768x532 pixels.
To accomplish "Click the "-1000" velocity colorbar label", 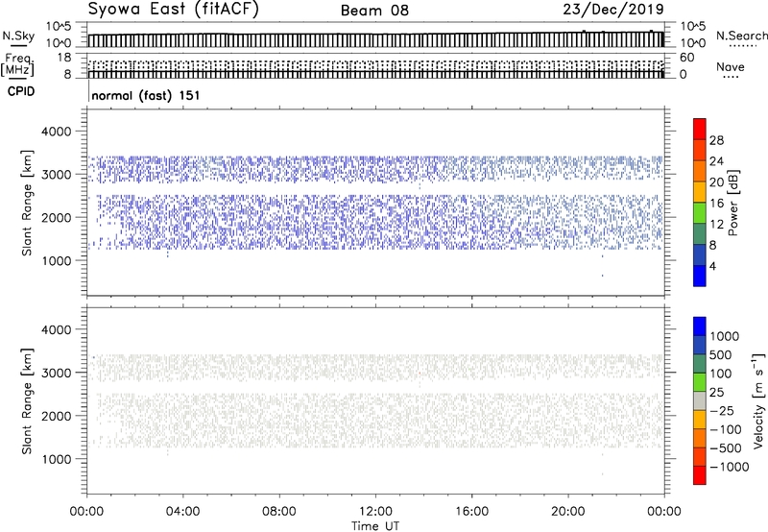I will (730, 467).
